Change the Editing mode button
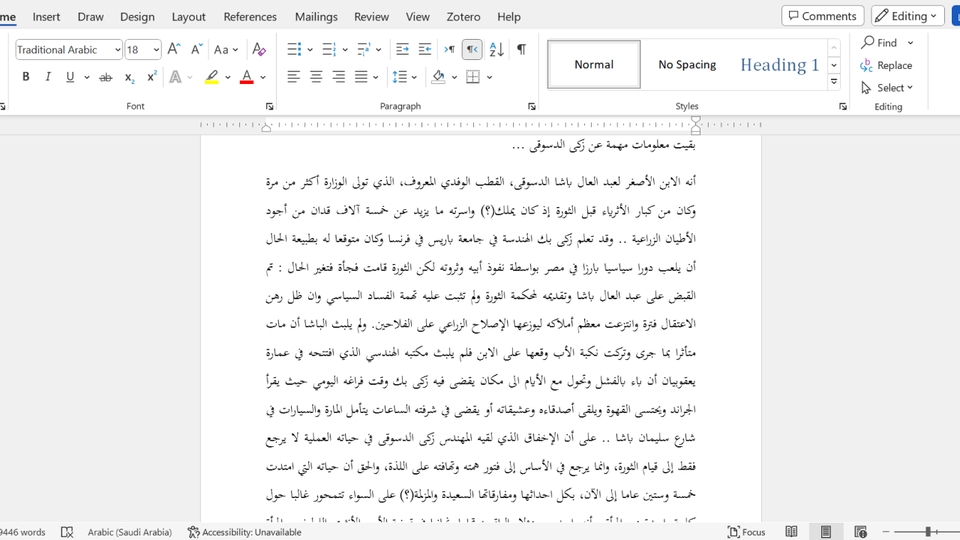The height and width of the screenshot is (540, 960). pyautogui.click(x=907, y=16)
